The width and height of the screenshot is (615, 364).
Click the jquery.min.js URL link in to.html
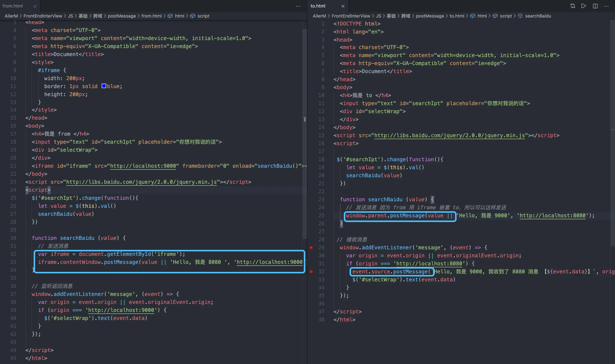(449, 135)
